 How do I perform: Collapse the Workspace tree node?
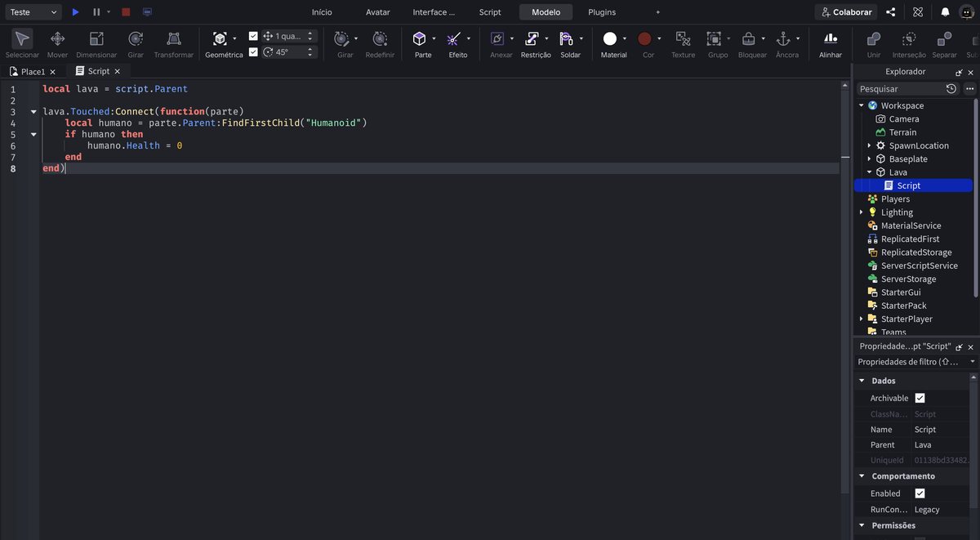tap(861, 105)
